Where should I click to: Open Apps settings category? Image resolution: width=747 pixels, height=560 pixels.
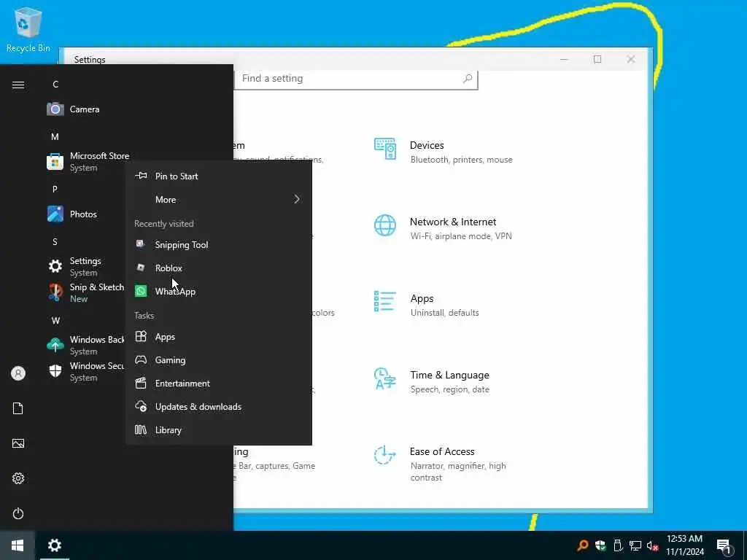pyautogui.click(x=427, y=305)
